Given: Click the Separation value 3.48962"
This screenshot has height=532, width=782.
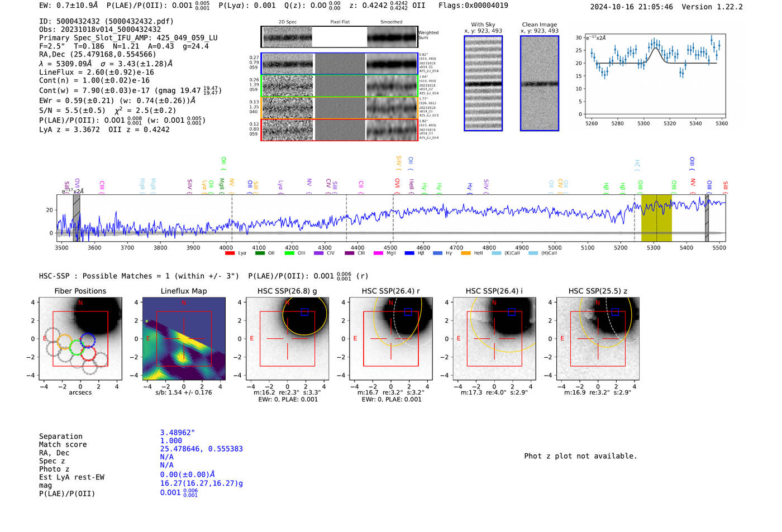Looking at the screenshot, I should pos(178,433).
